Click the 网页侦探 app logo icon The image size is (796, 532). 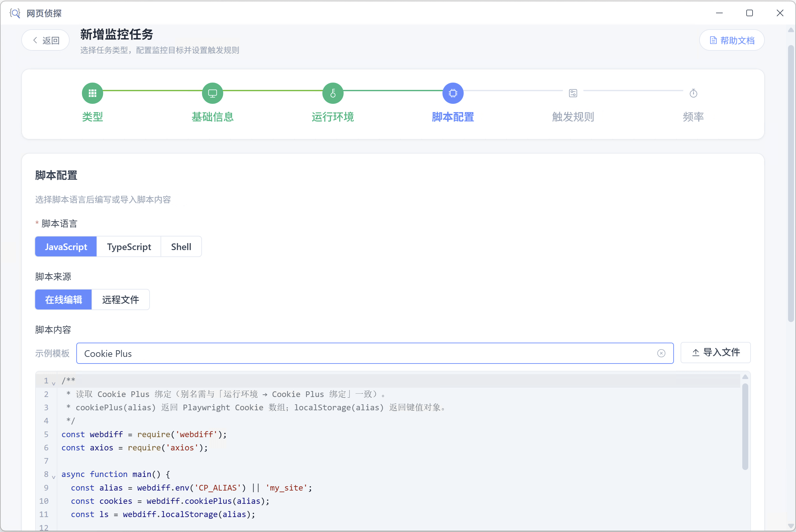15,13
